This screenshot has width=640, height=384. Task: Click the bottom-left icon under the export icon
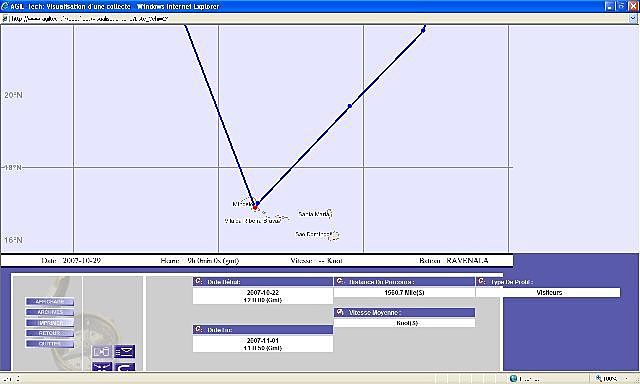coord(102,366)
